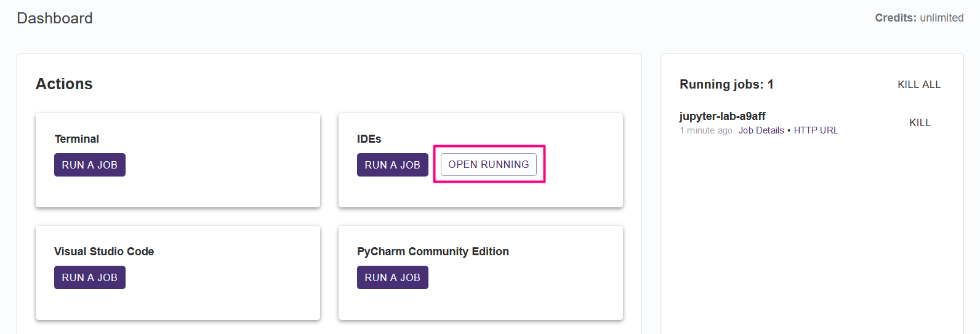Select the jupyter-lab-a9aff job name
The image size is (980, 334).
click(x=722, y=116)
